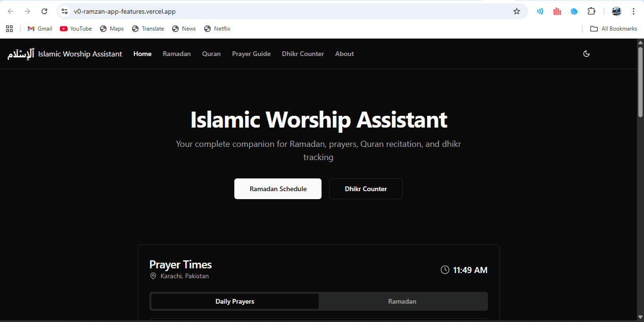
Task: Open the Prayer Guide nav item
Action: click(x=251, y=54)
